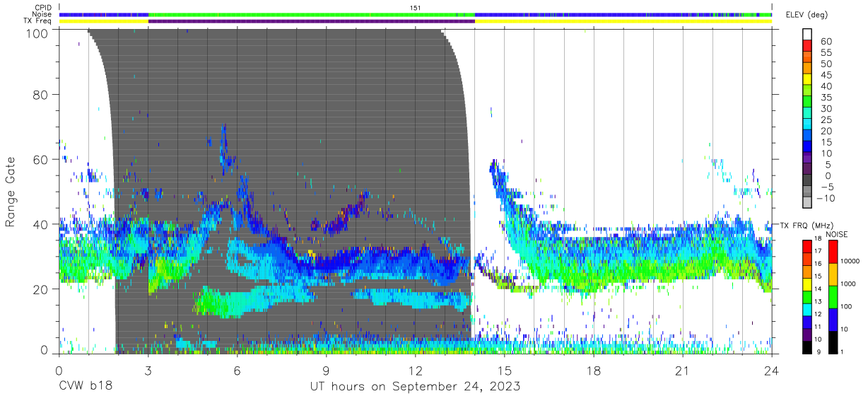This screenshot has height=401, width=868.
Task: Click the purple section of the TX Freq bar
Action: click(x=311, y=21)
